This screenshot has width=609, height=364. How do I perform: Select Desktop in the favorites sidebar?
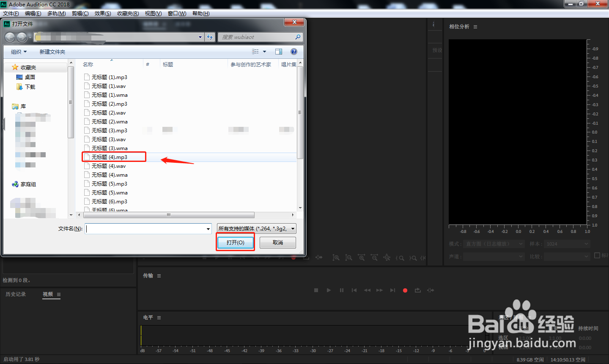click(25, 77)
